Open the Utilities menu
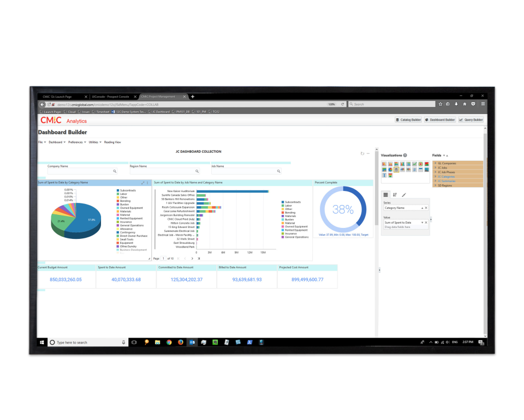 tap(95, 142)
